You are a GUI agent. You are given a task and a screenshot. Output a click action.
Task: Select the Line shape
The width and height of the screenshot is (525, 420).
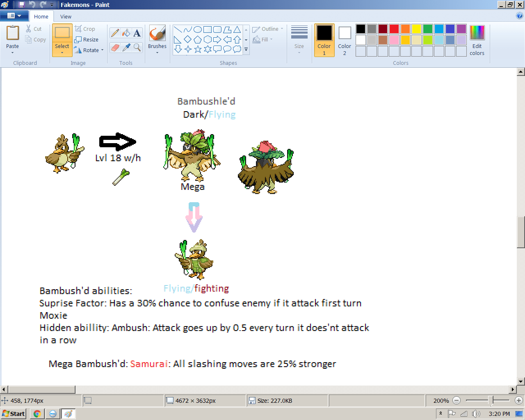pos(178,30)
